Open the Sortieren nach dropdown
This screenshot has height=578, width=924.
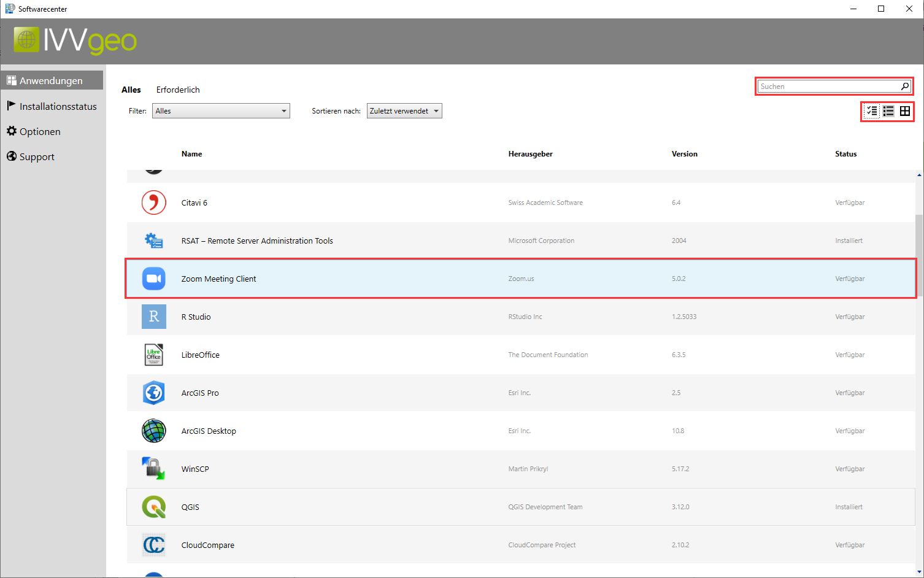(404, 111)
